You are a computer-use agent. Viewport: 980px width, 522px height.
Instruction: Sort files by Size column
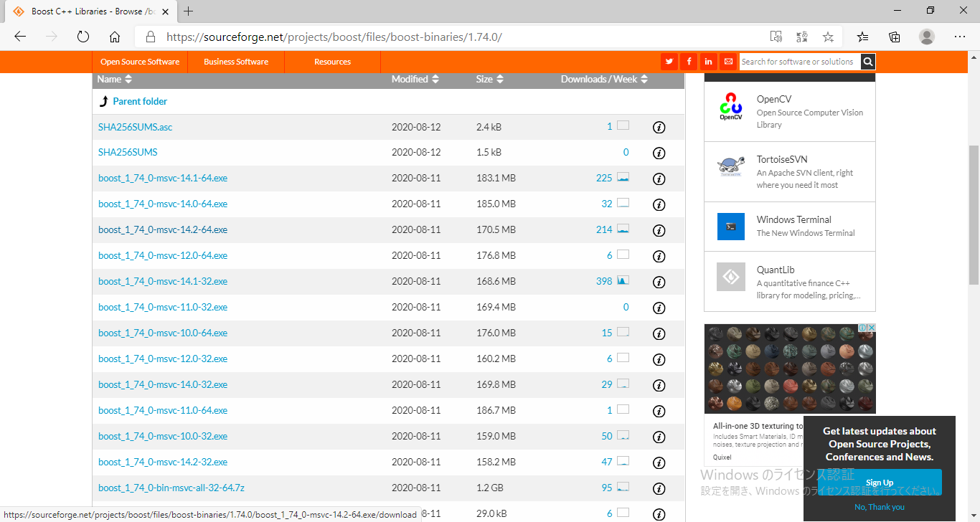489,79
